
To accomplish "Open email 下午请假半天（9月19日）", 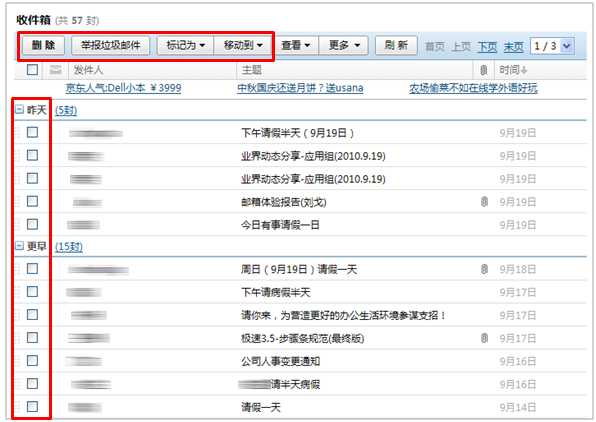I will tap(298, 133).
